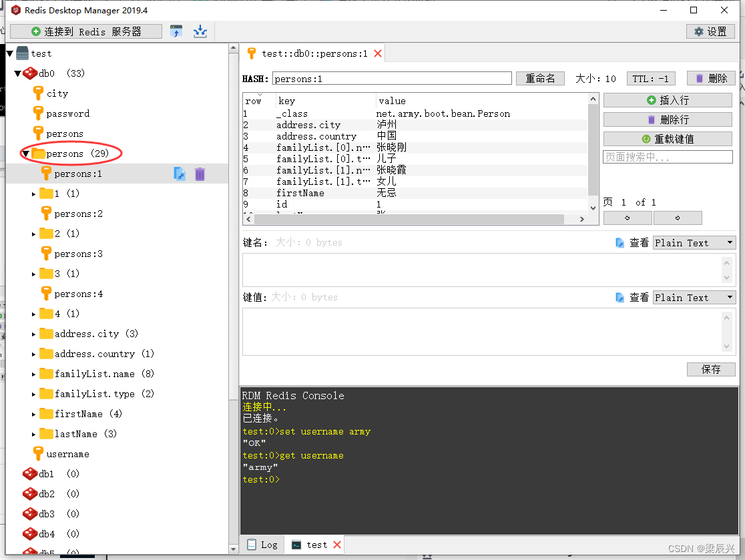The height and width of the screenshot is (560, 745).
Task: Expand the familyList.name (8) folder
Action: (x=34, y=374)
